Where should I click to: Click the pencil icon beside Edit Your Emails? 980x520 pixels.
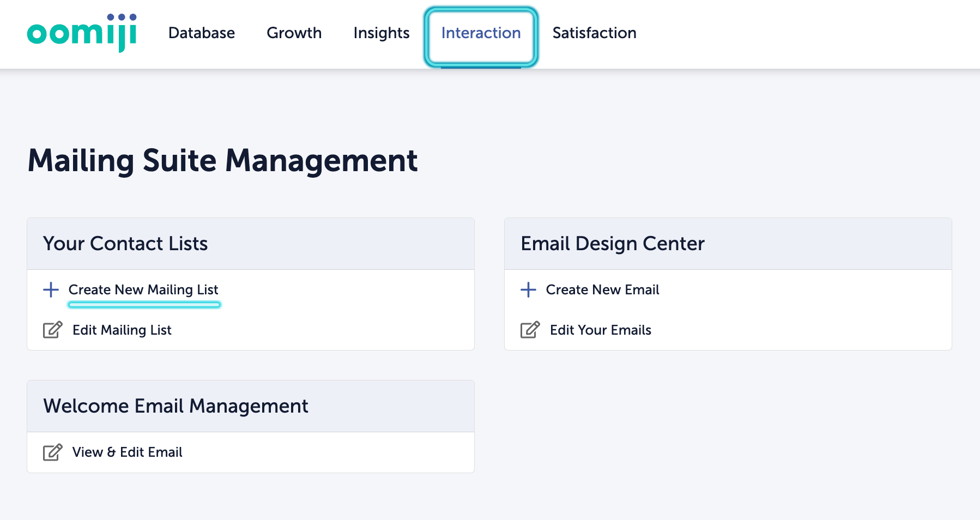pyautogui.click(x=530, y=330)
